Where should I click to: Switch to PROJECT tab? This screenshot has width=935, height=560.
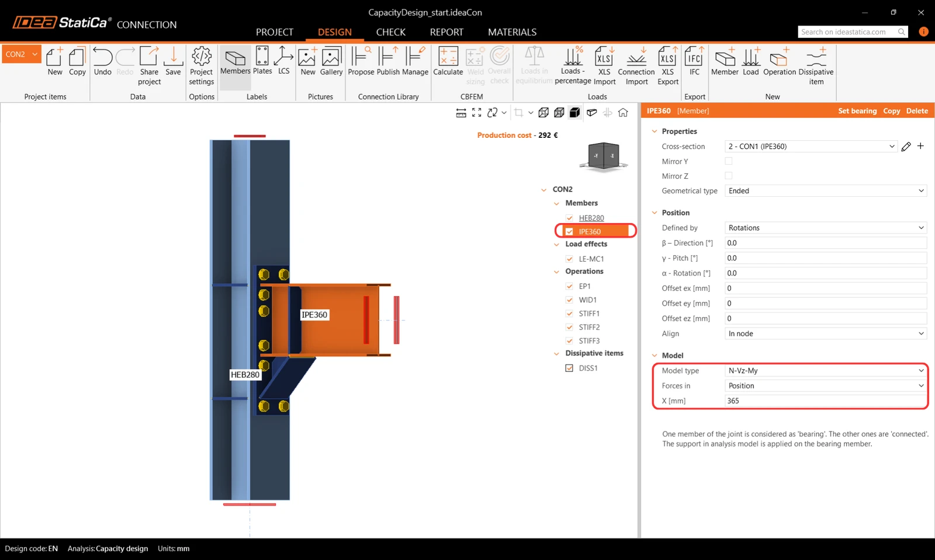pyautogui.click(x=274, y=32)
